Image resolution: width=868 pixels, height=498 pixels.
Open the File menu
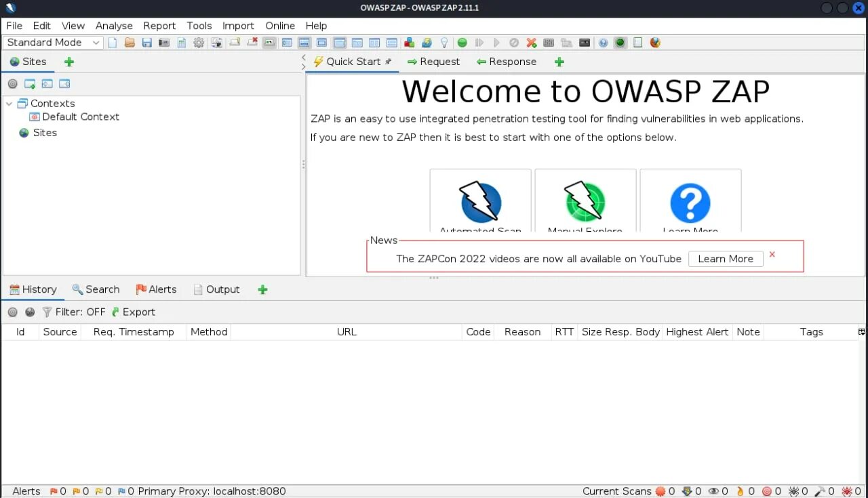click(x=14, y=26)
